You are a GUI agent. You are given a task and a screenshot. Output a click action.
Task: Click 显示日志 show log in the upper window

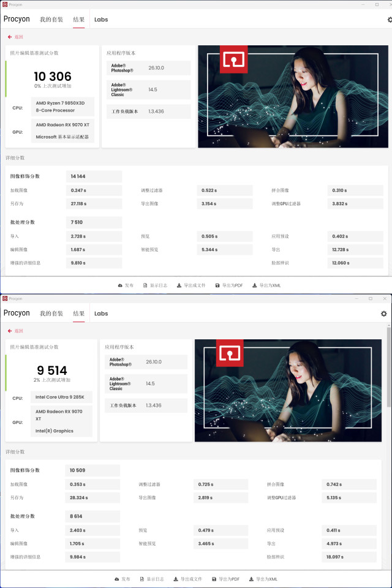[x=154, y=285]
